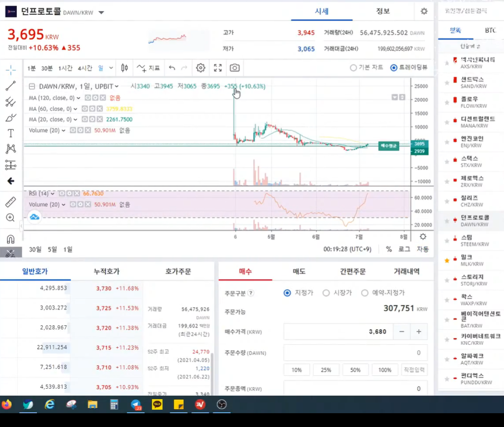
Task: Open the Telegram icon in taskbar
Action: pos(136,404)
